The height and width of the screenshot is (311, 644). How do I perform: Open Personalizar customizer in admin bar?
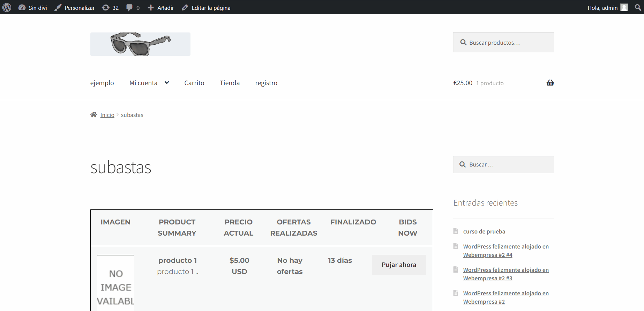tap(75, 8)
